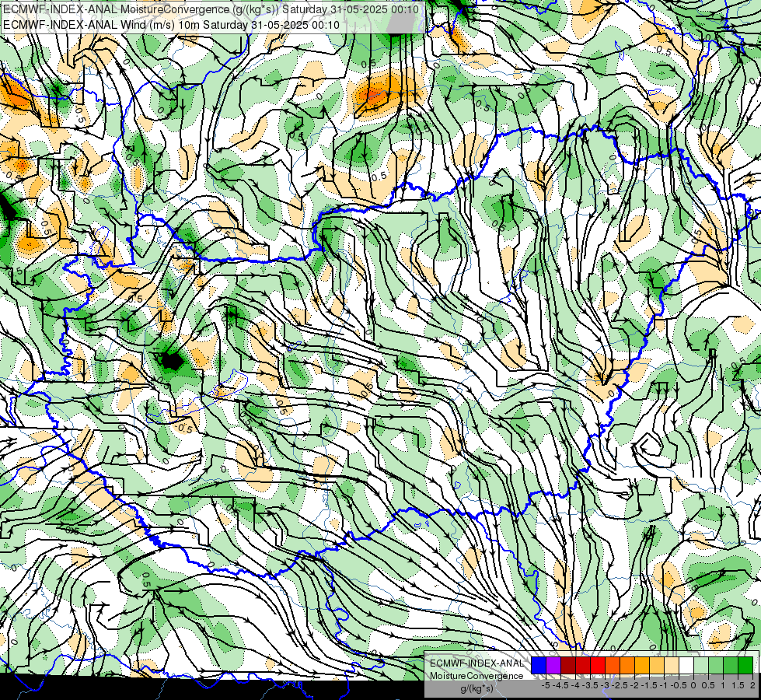Click the legend value -3.5
The image size is (761, 700).
click(590, 685)
